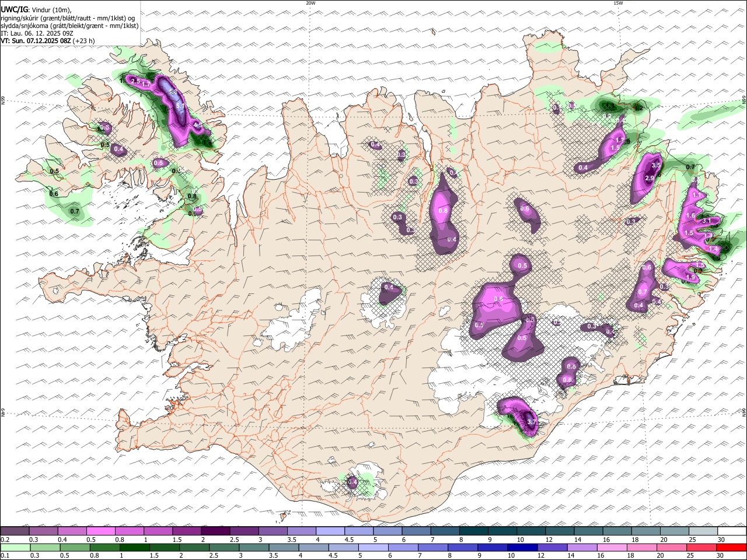Click the bright red 30 swatch on rain scale
This screenshot has width=747, height=560.
[731, 548]
